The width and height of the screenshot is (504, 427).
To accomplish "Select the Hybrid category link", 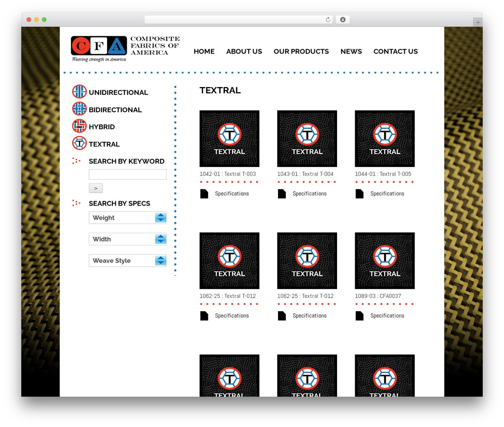I will [102, 127].
